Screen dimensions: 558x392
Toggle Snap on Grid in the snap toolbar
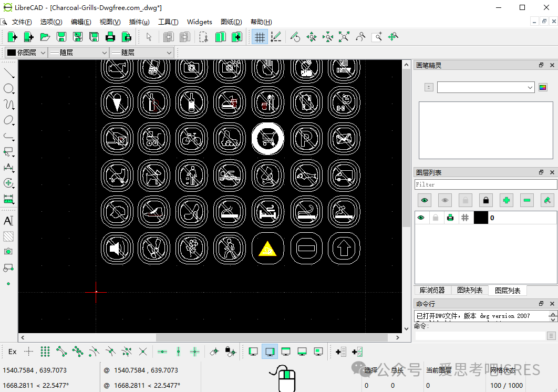pyautogui.click(x=45, y=352)
